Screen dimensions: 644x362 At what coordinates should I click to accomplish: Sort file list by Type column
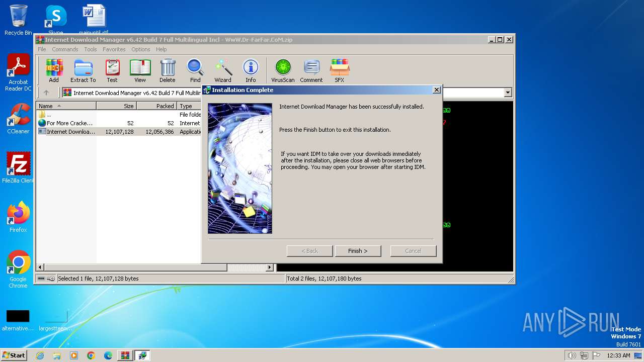[189, 106]
